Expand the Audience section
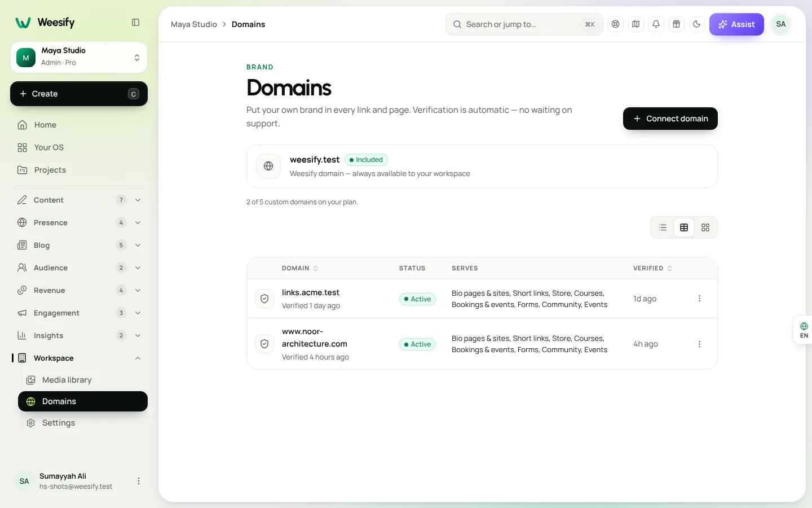 pos(79,268)
